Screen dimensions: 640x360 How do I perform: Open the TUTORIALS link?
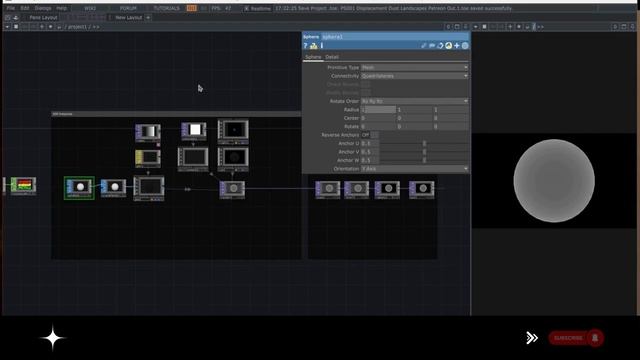[x=166, y=8]
